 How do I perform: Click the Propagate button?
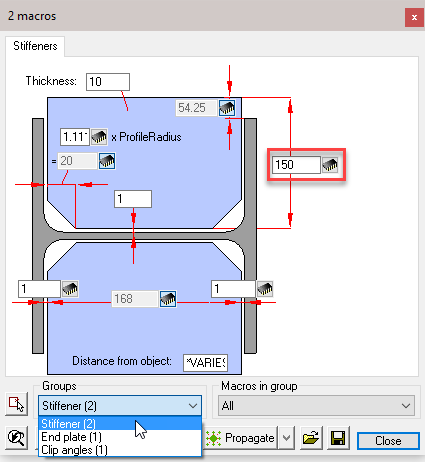(241, 438)
